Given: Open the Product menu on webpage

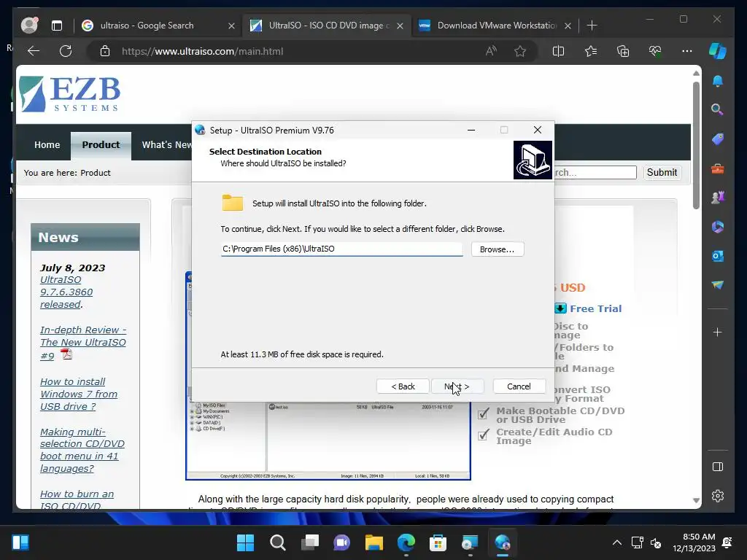Looking at the screenshot, I should click(x=101, y=145).
